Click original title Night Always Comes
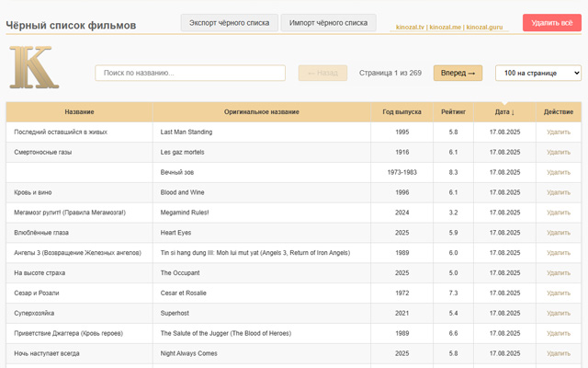The width and height of the screenshot is (588, 368). pyautogui.click(x=189, y=353)
